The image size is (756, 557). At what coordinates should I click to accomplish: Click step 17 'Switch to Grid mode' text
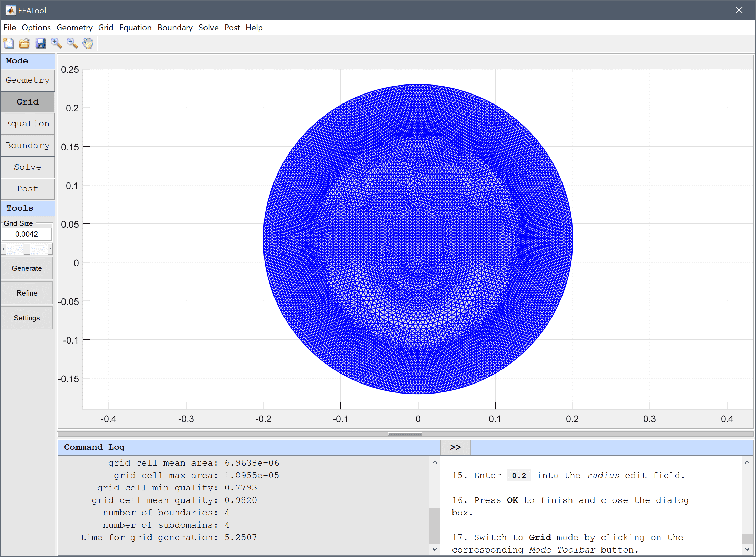point(568,544)
